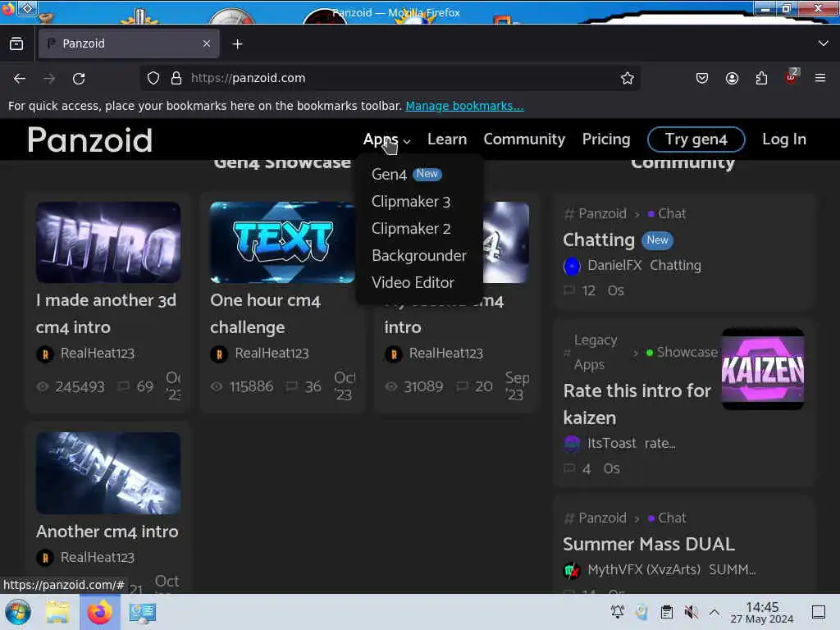The height and width of the screenshot is (630, 840).
Task: Open 'Another cm4 intro' title
Action: click(x=107, y=532)
